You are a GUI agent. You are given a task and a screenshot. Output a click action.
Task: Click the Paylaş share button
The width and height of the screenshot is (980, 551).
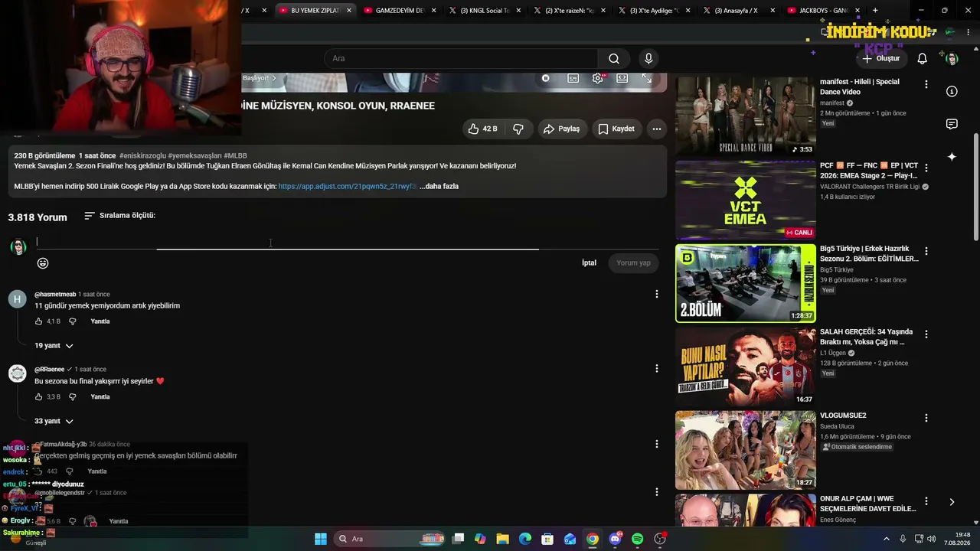point(561,129)
